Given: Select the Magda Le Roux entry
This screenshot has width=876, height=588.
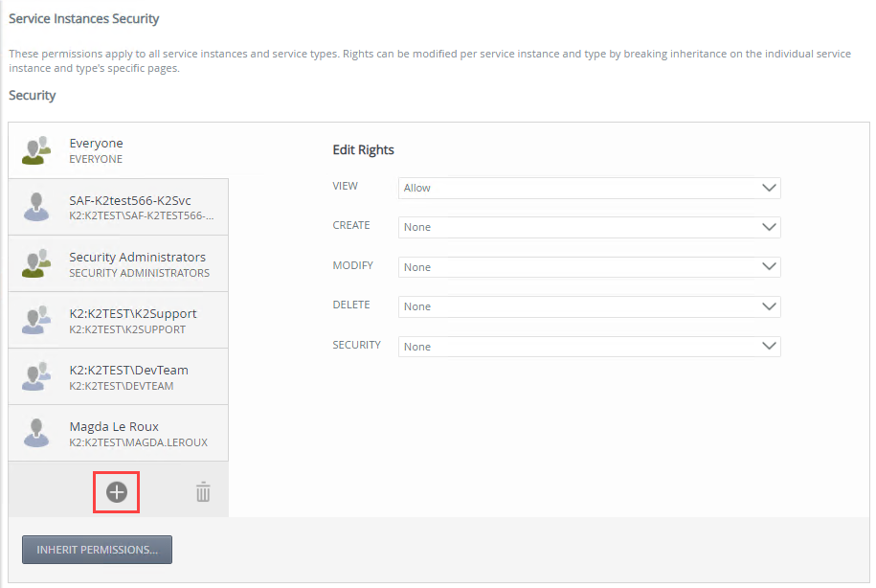Looking at the screenshot, I should click(x=114, y=427).
